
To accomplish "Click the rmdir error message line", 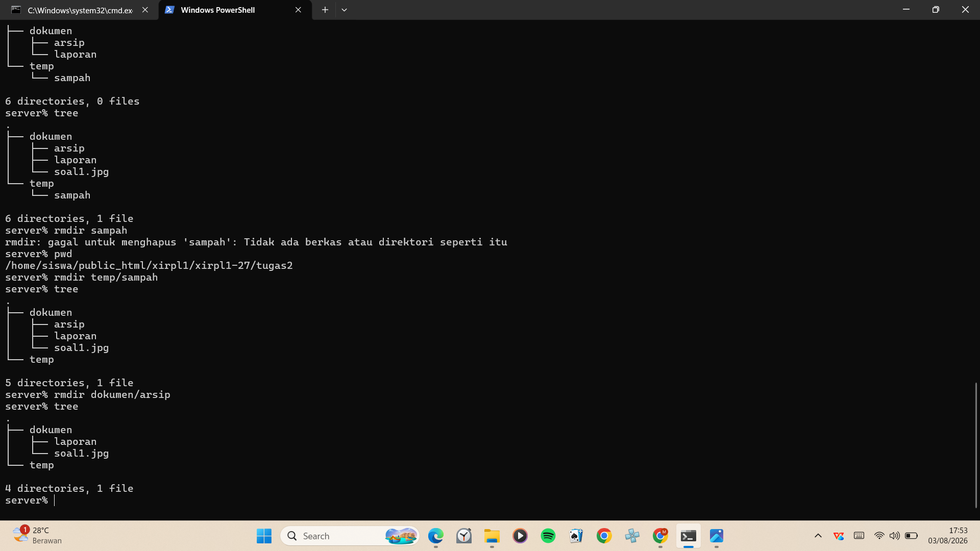I will tap(256, 242).
